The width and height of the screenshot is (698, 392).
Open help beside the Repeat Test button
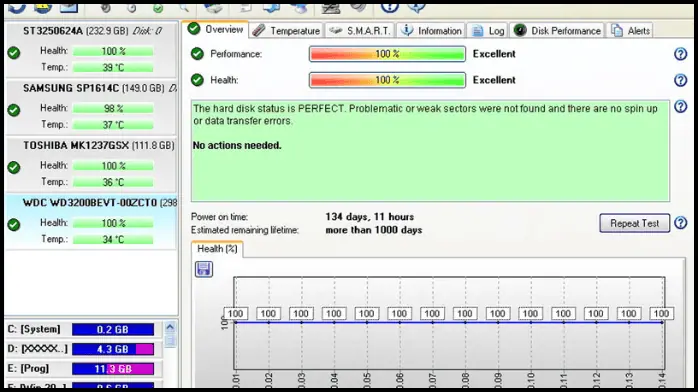[x=680, y=223]
